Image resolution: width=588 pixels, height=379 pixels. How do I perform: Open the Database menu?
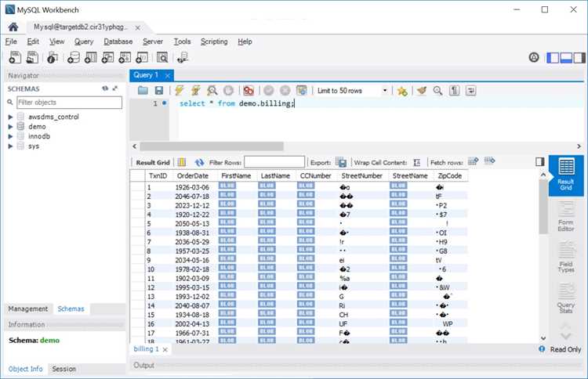click(x=118, y=42)
